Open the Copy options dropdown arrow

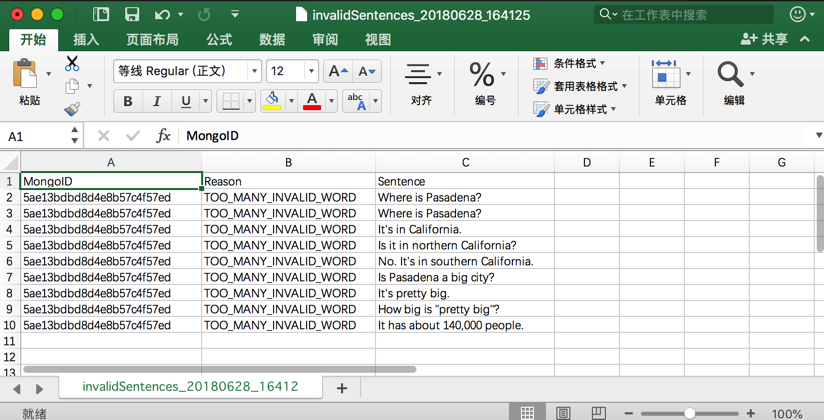89,86
